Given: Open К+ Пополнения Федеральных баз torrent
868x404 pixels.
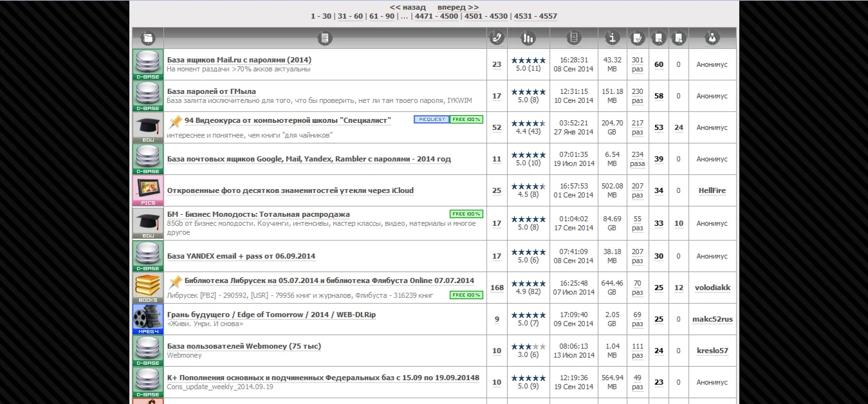Looking at the screenshot, I should [x=323, y=378].
